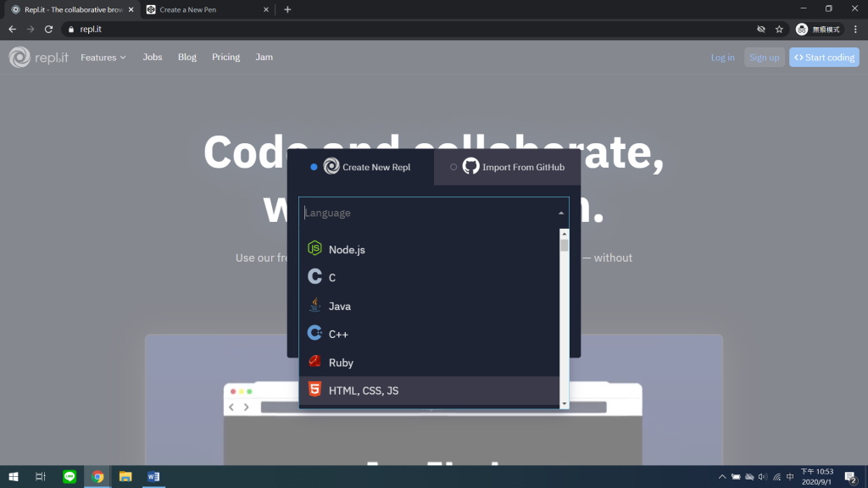Select Node.js icon in language list
Viewport: 868px width, 488px height.
point(314,248)
